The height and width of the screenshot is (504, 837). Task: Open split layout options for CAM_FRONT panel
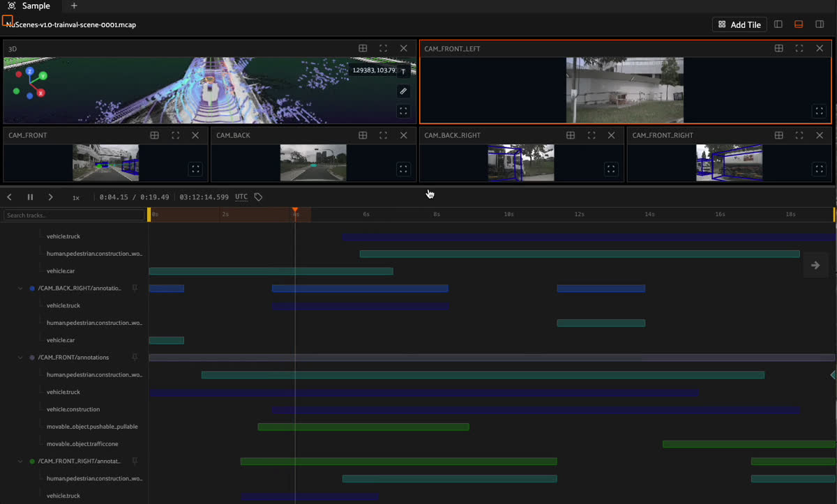(x=155, y=135)
